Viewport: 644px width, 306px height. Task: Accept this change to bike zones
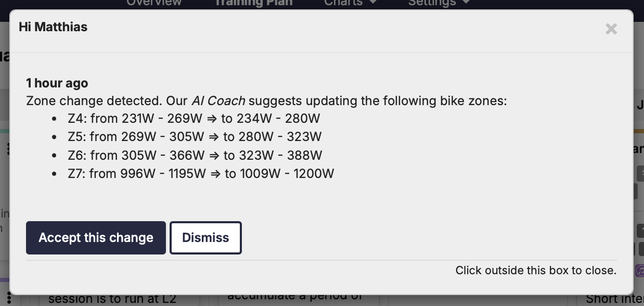pyautogui.click(x=96, y=238)
